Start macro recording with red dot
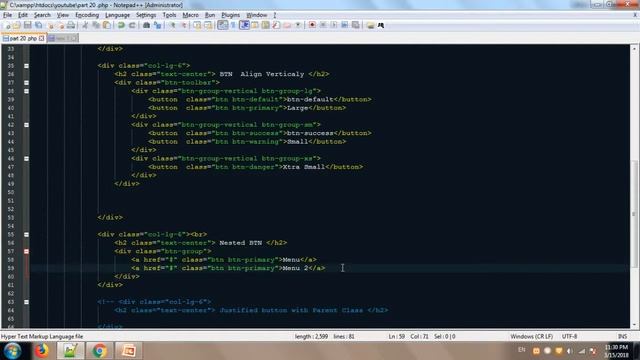The height and width of the screenshot is (360, 640). (312, 25)
